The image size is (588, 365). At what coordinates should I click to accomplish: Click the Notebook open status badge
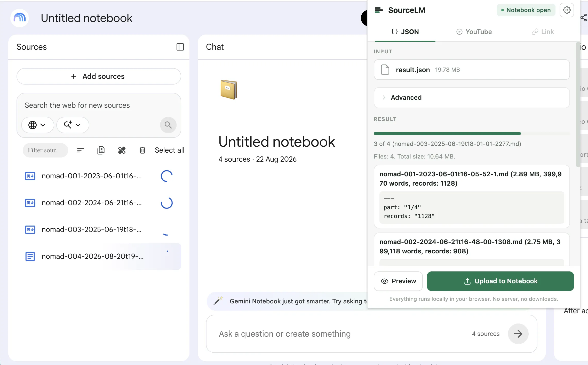(526, 10)
